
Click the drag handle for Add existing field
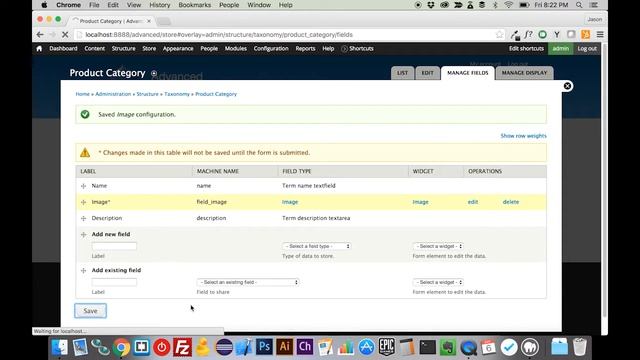tap(84, 270)
